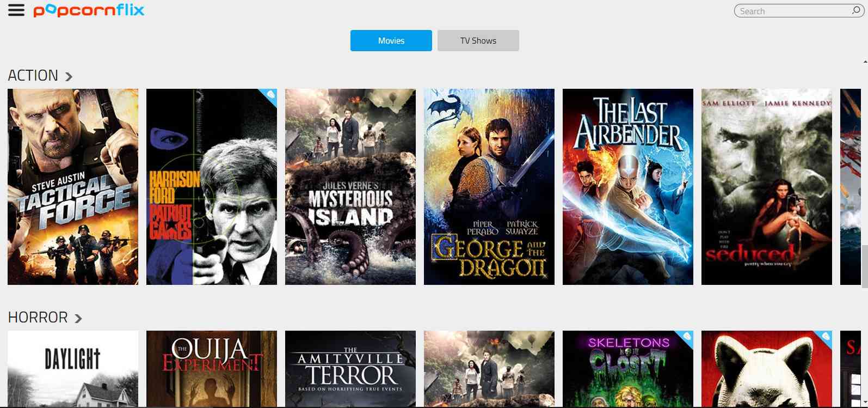Open George and the Dragon poster
This screenshot has width=868, height=408.
(x=489, y=187)
